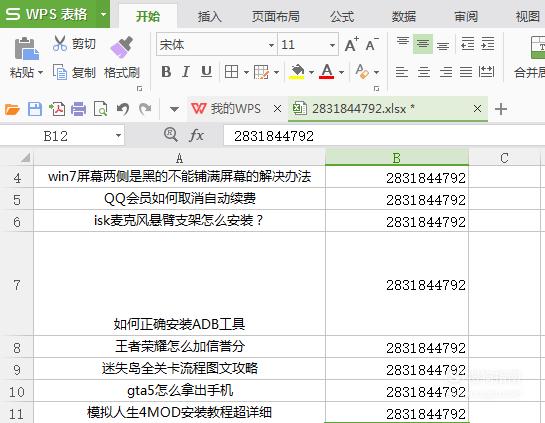Click distributed alignment icon
545x423 pixels.
(x=486, y=72)
